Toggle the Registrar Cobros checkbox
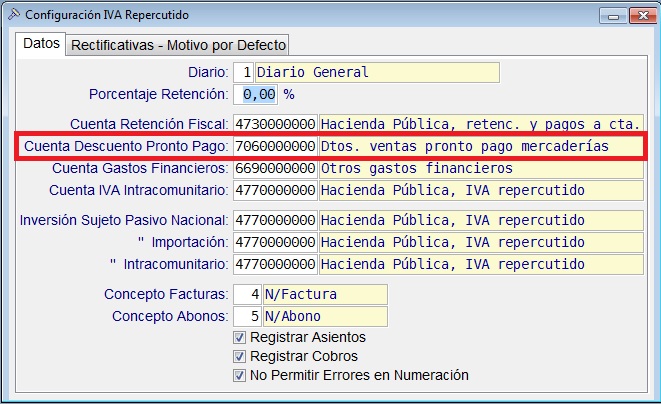 point(239,356)
